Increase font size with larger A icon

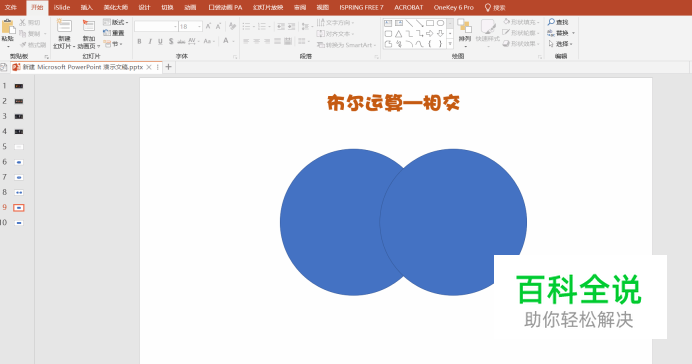tap(208, 26)
